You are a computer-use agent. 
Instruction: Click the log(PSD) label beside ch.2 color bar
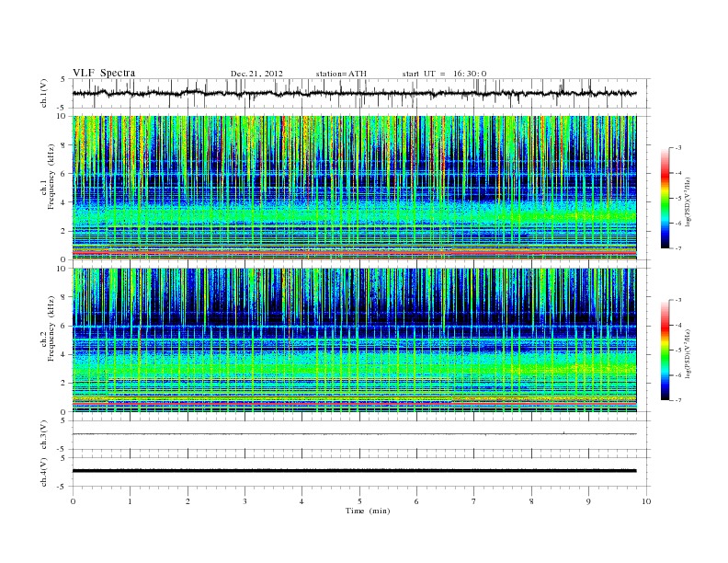688,353
